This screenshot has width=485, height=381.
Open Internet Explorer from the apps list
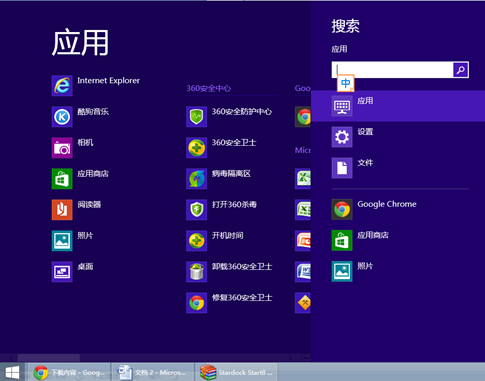[96, 86]
